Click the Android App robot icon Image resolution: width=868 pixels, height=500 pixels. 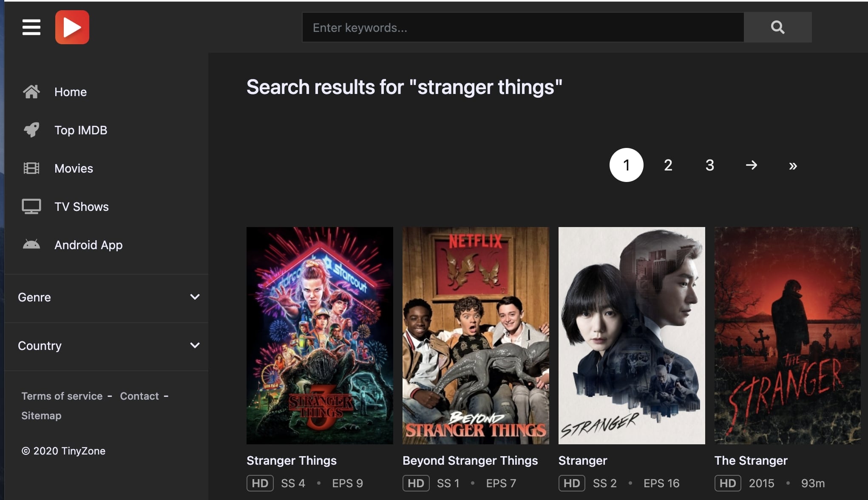(x=31, y=245)
